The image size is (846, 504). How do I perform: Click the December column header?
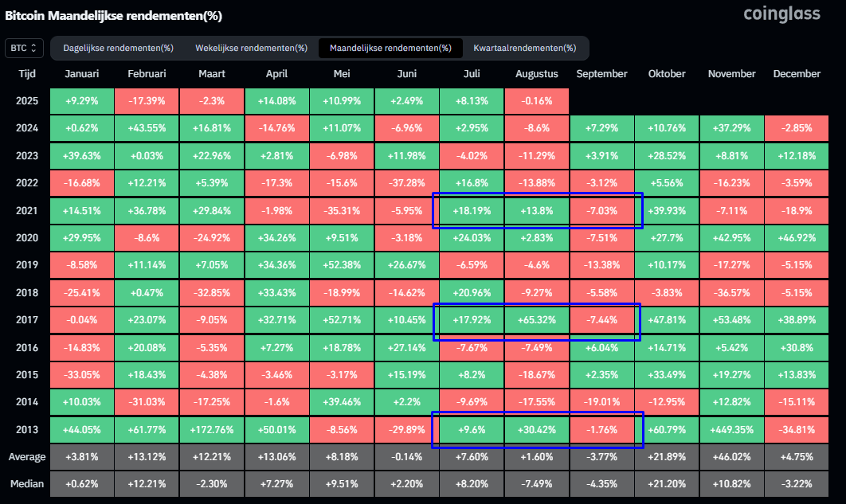(797, 74)
